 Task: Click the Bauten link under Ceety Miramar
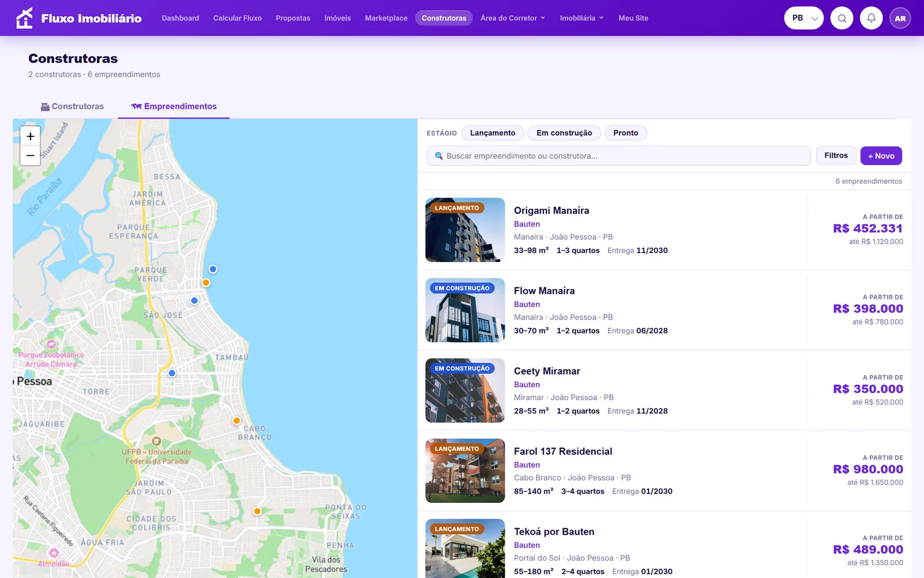(x=527, y=385)
